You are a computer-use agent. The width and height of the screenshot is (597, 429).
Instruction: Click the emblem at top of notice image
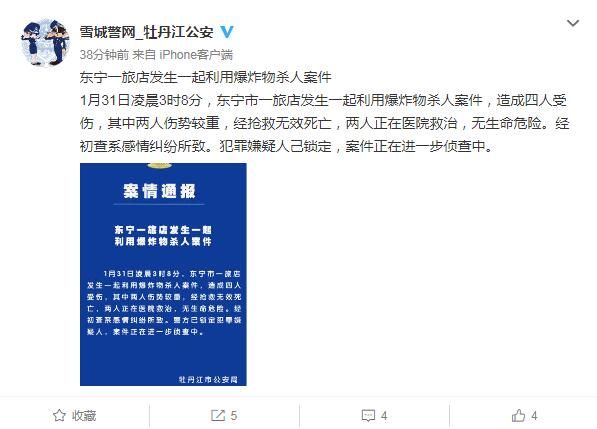(160, 165)
